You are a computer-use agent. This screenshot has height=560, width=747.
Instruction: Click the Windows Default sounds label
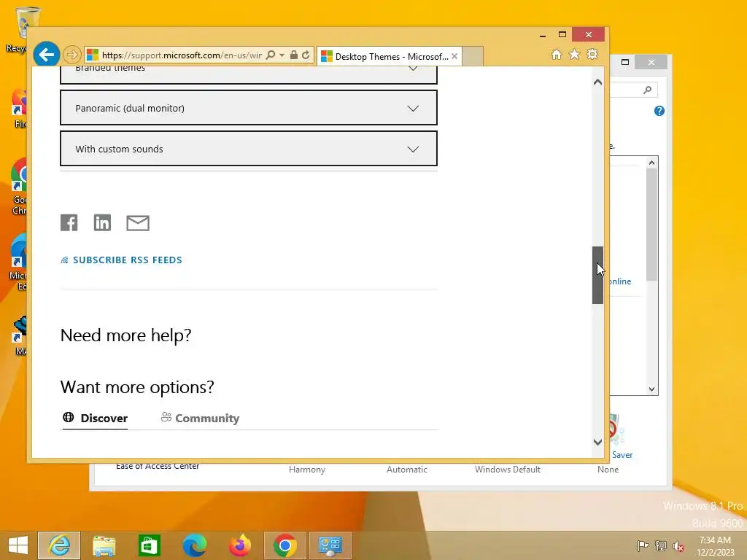[x=508, y=470]
